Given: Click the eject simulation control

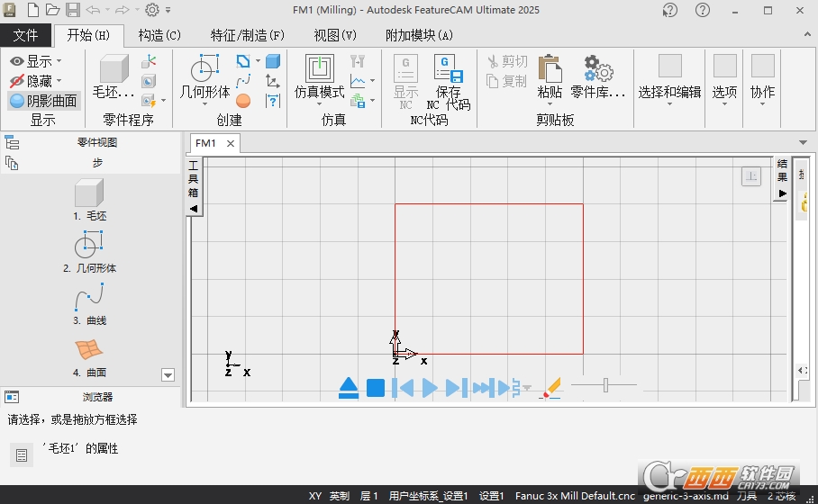Looking at the screenshot, I should tap(349, 388).
